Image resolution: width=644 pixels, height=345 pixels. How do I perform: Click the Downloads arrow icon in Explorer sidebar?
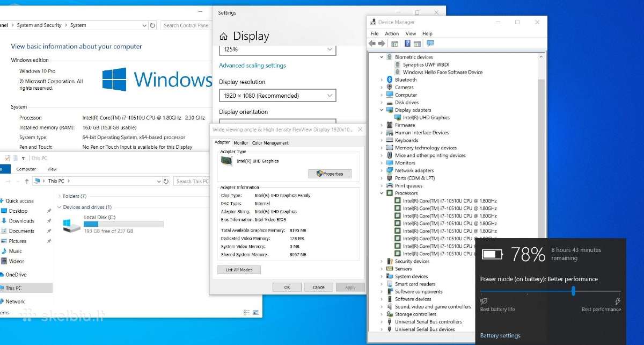pos(4,221)
